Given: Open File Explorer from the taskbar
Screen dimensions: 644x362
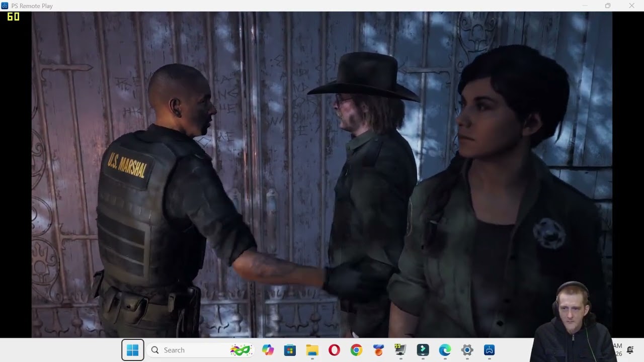Looking at the screenshot, I should tap(312, 350).
